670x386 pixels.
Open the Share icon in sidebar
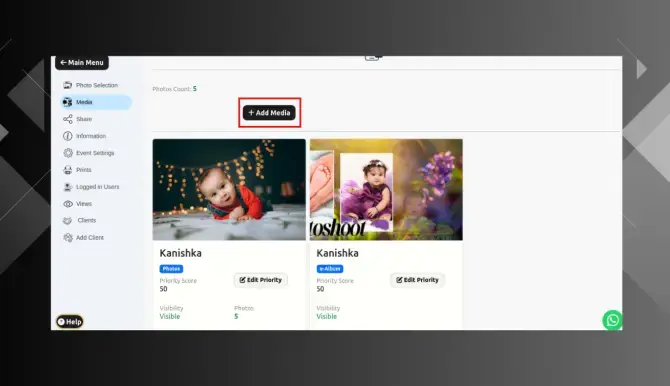[68, 119]
